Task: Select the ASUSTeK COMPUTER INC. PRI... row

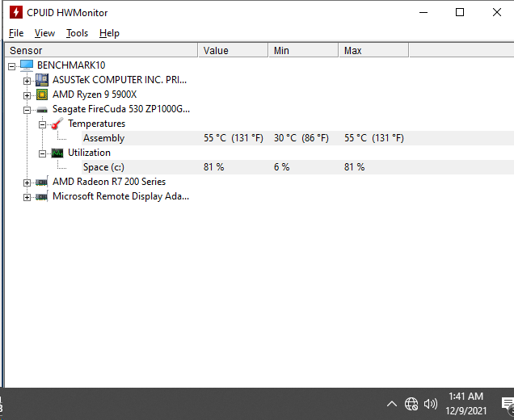Action: click(x=120, y=80)
